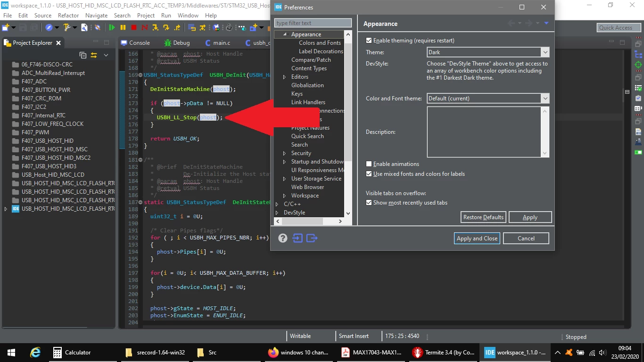This screenshot has height=362, width=644.
Task: Click the Restore Defaults button
Action: [x=483, y=217]
